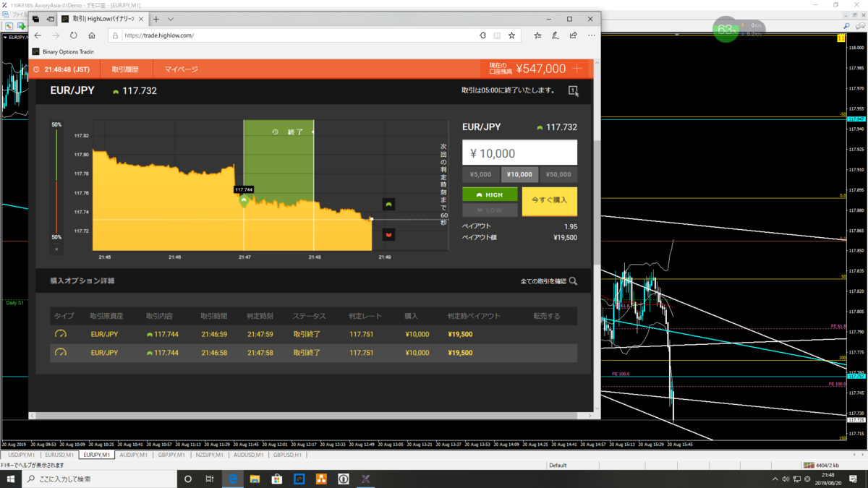
Task: Open 取引履歴 in the orange header
Action: [x=124, y=69]
